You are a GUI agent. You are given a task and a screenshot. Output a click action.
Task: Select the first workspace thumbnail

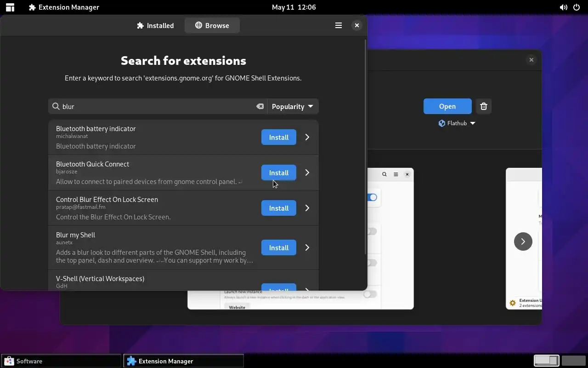coord(546,361)
